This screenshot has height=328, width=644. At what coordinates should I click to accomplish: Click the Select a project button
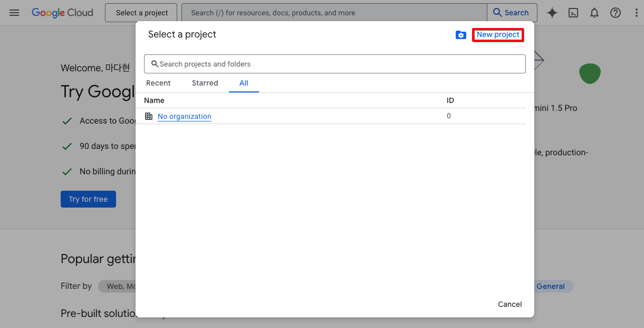(142, 13)
